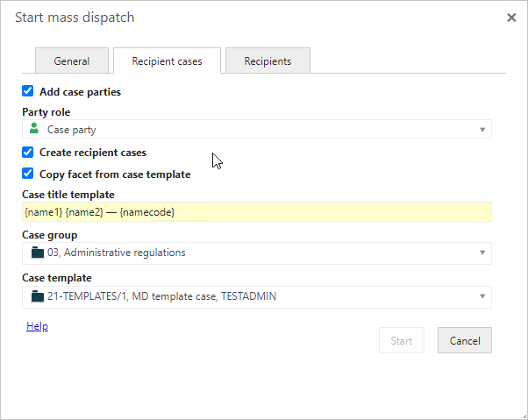This screenshot has width=528, height=420.
Task: Select the Recipient cases tab
Action: (x=167, y=61)
